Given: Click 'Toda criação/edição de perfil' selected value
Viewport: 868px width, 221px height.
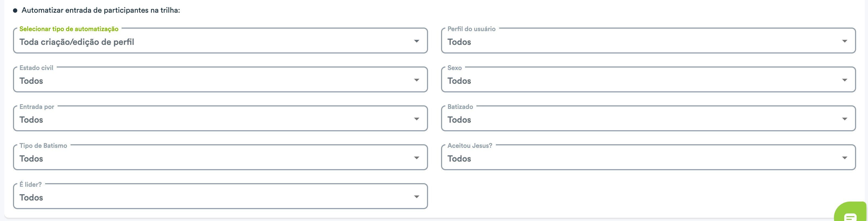Looking at the screenshot, I should pyautogui.click(x=77, y=42).
